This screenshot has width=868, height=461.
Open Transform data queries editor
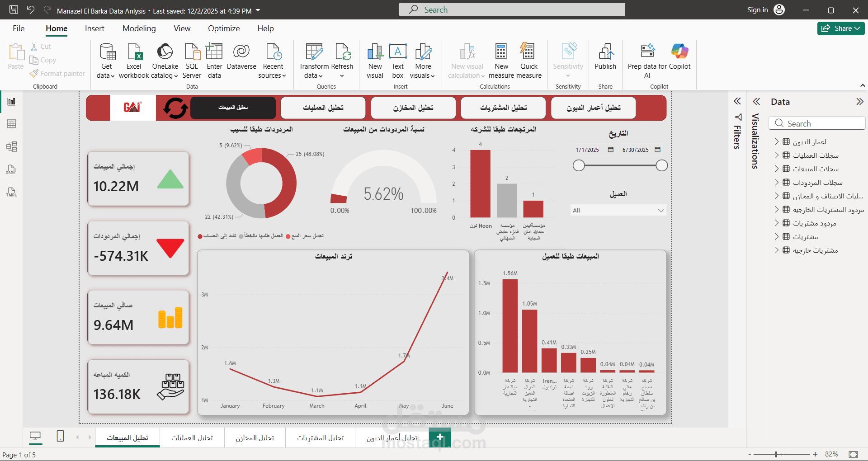pyautogui.click(x=314, y=61)
